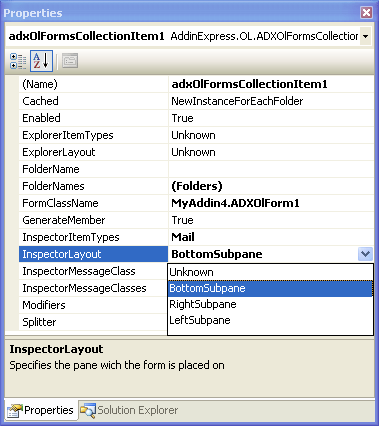Select LeftSubpane option in the list
This screenshot has height=426, width=379.
(x=270, y=320)
